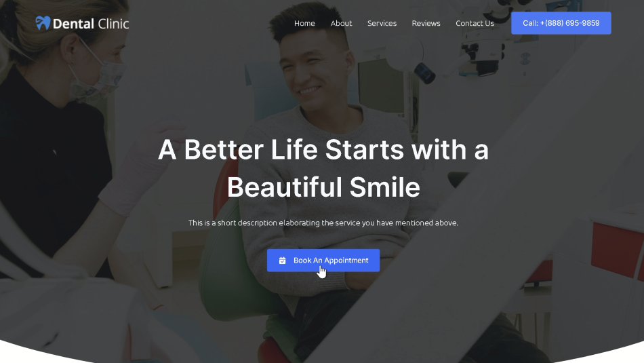
Task: Click the 'Beautiful Smile' heading line
Action: (x=323, y=187)
